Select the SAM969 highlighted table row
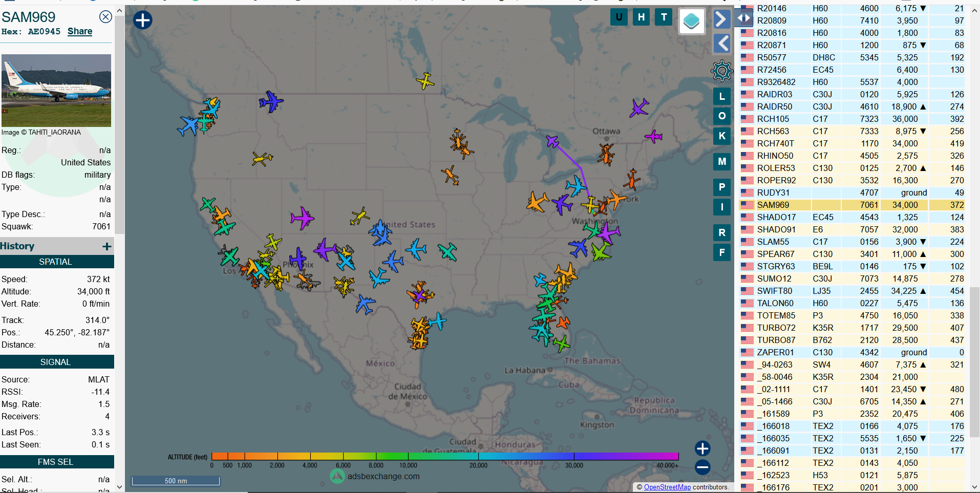The image size is (980, 493). pos(852,205)
